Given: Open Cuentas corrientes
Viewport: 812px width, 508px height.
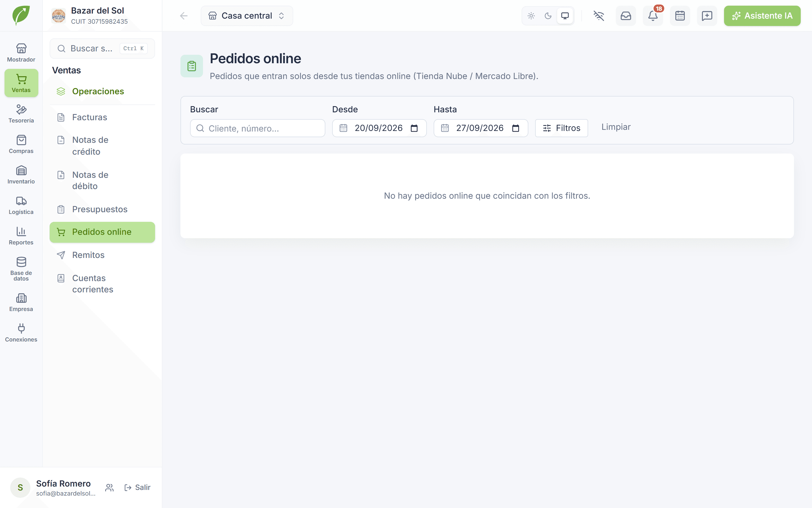Looking at the screenshot, I should (x=102, y=284).
